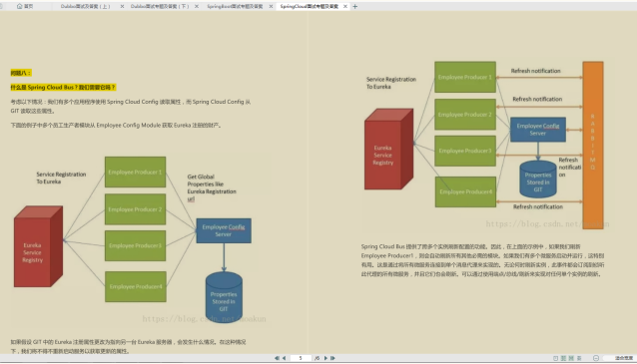Switch to Dubbo (上) document tab

pyautogui.click(x=85, y=7)
